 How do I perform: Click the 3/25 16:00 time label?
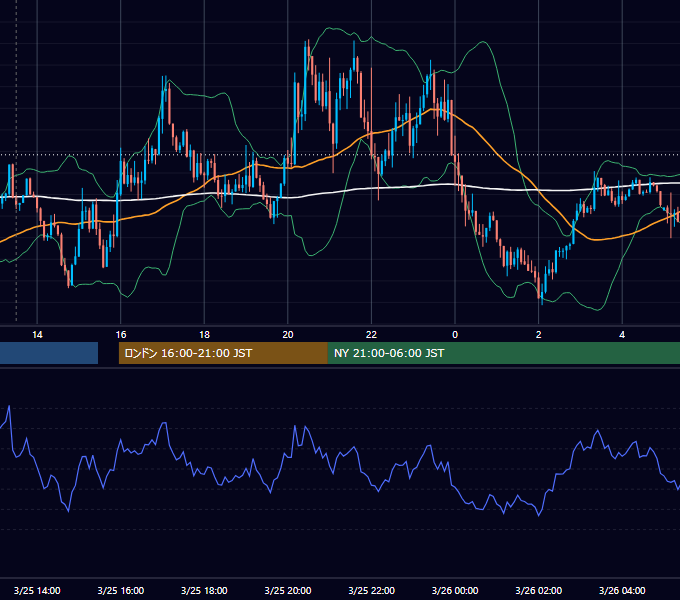tap(121, 590)
